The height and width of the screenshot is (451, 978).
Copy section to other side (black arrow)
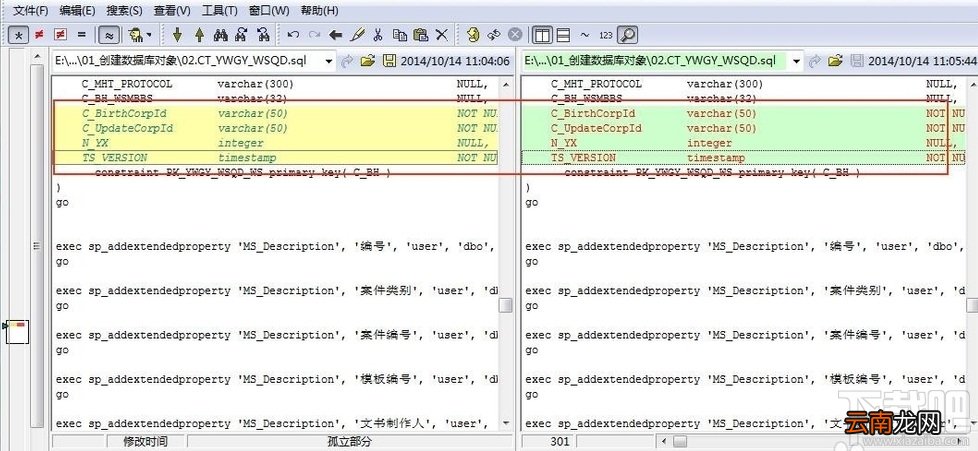tap(336, 35)
